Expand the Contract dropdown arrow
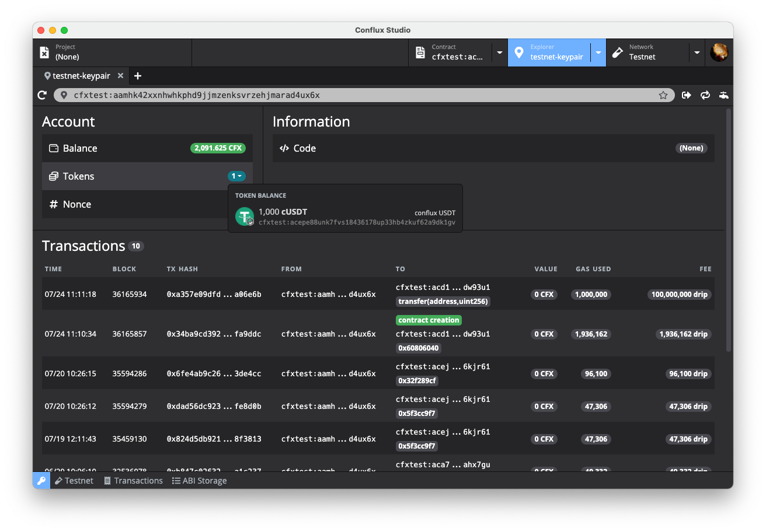The height and width of the screenshot is (532, 766). (x=500, y=52)
